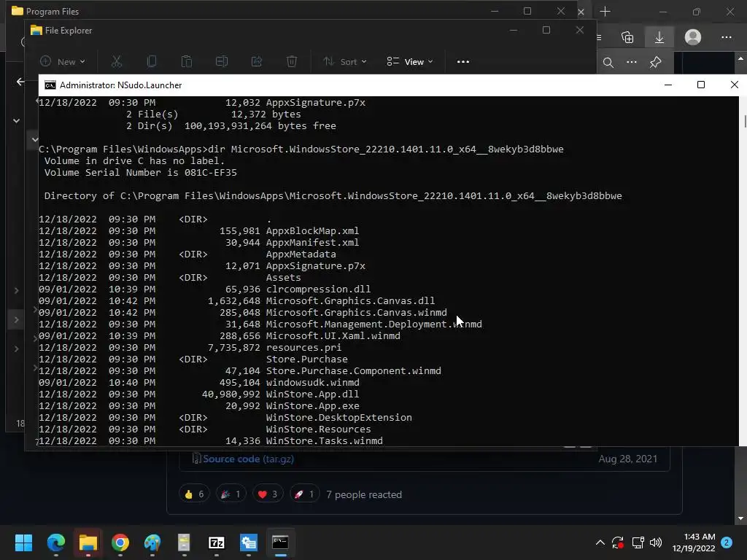Close the current Edge tab
Image resolution: width=747 pixels, height=560 pixels.
point(581,12)
